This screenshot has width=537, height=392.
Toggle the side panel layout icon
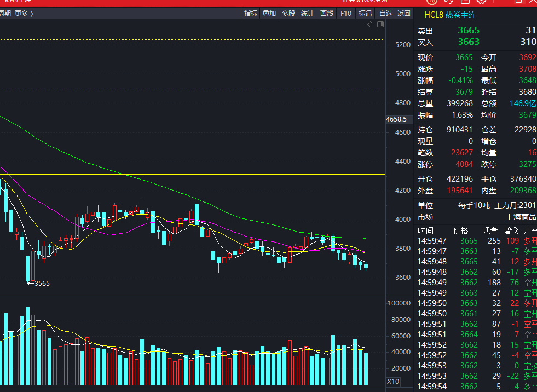point(380,25)
